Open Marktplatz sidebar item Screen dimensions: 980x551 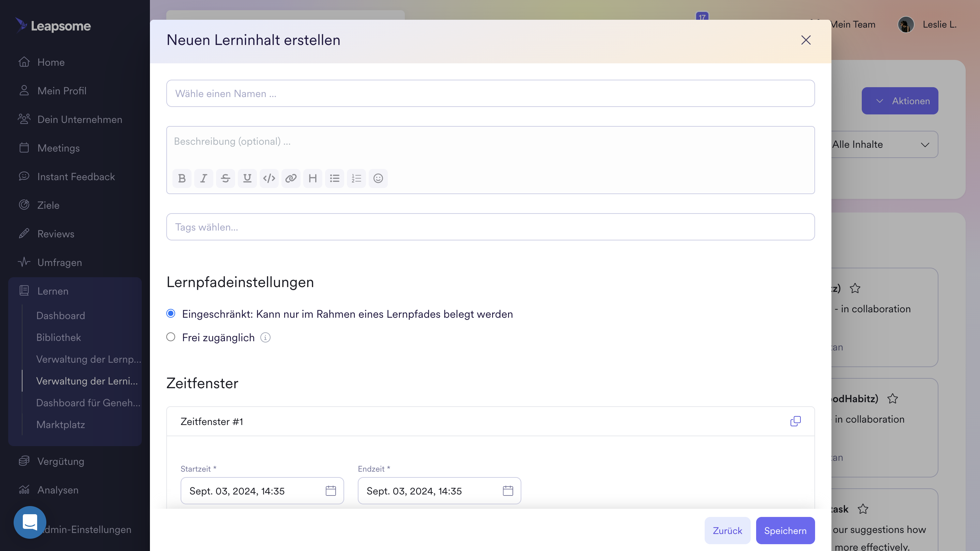(x=61, y=425)
